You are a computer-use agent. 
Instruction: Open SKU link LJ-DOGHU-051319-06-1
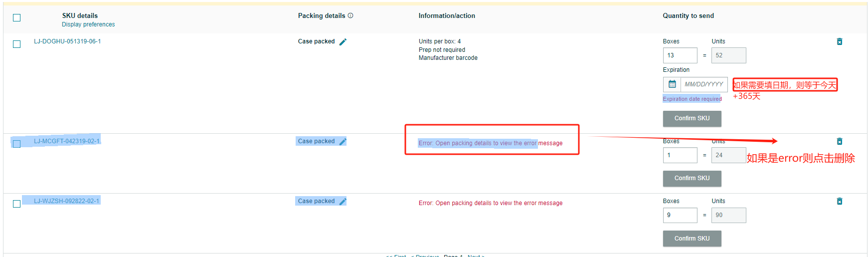67,41
